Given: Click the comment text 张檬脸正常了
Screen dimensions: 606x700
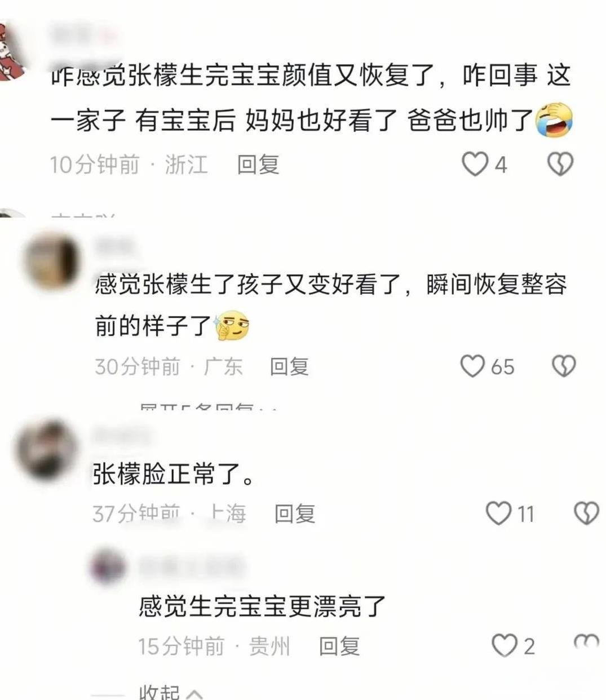Looking at the screenshot, I should [x=174, y=474].
